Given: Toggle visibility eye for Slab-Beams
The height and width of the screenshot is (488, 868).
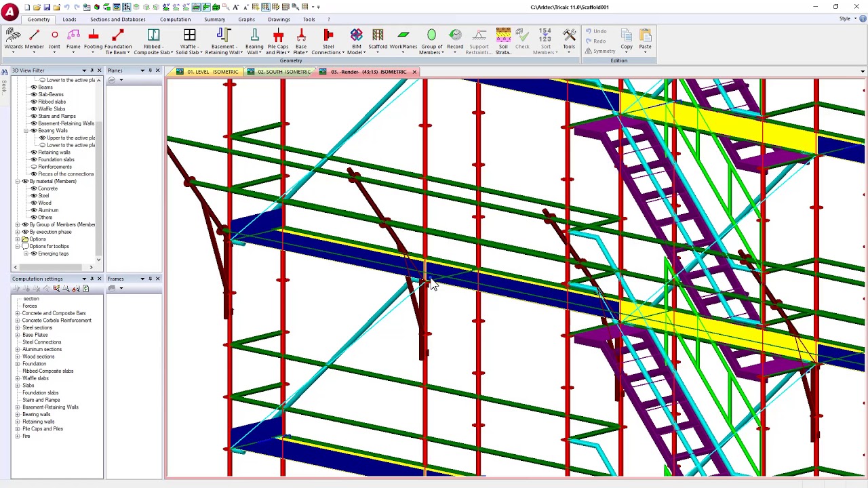Looking at the screenshot, I should (34, 94).
